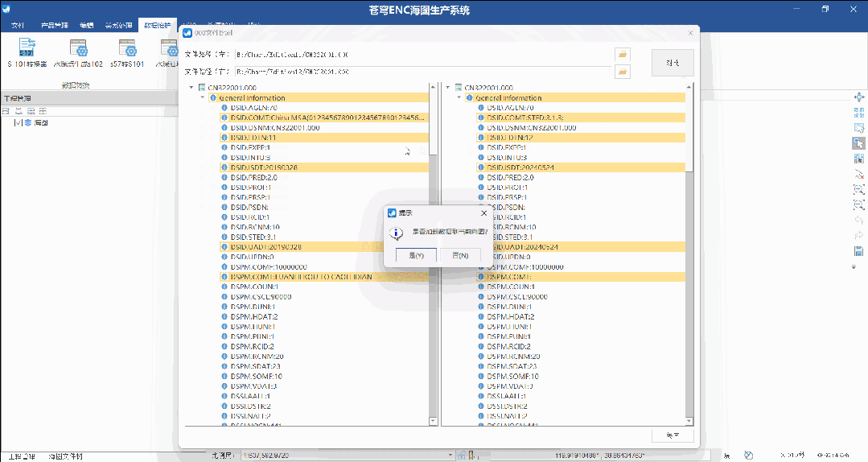Click the S-101 conversion ribbon icon
The image size is (868, 462).
pyautogui.click(x=27, y=47)
